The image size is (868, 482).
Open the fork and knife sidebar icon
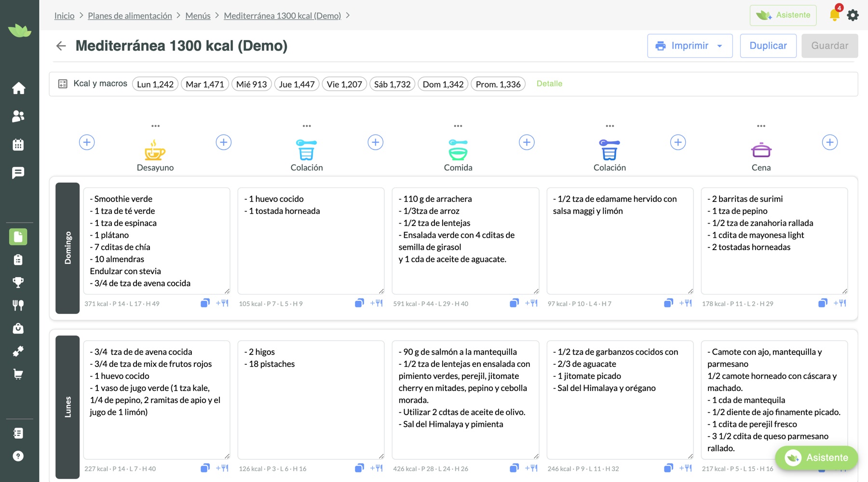[x=18, y=305]
